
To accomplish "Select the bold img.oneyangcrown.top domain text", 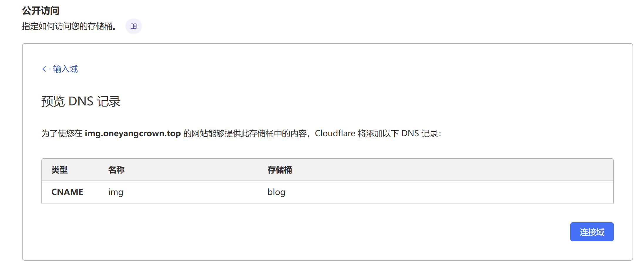I will (133, 134).
